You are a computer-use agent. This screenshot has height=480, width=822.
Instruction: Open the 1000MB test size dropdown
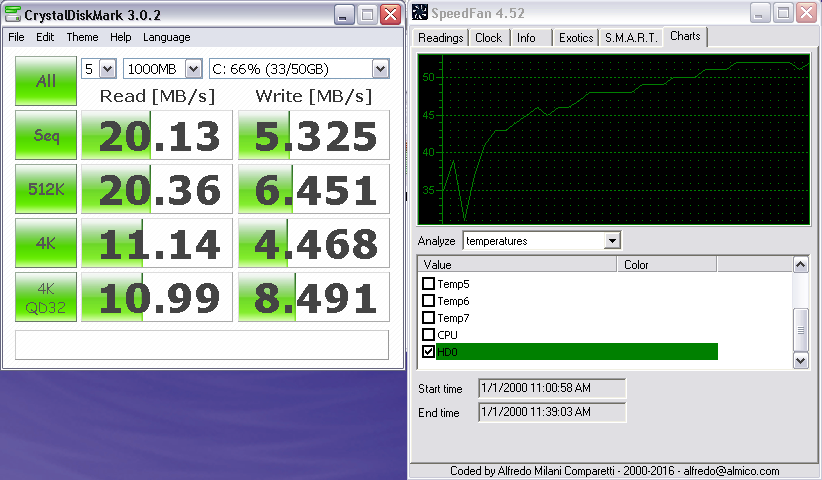coord(193,69)
